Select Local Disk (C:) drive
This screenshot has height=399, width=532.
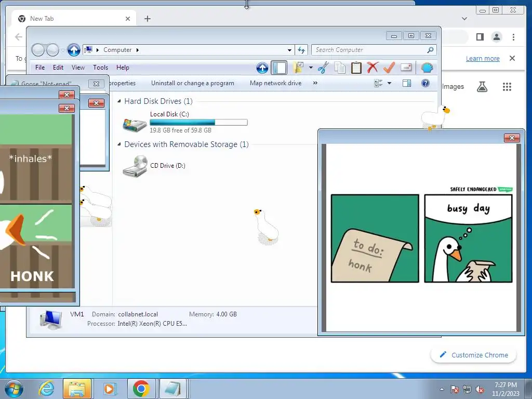184,122
